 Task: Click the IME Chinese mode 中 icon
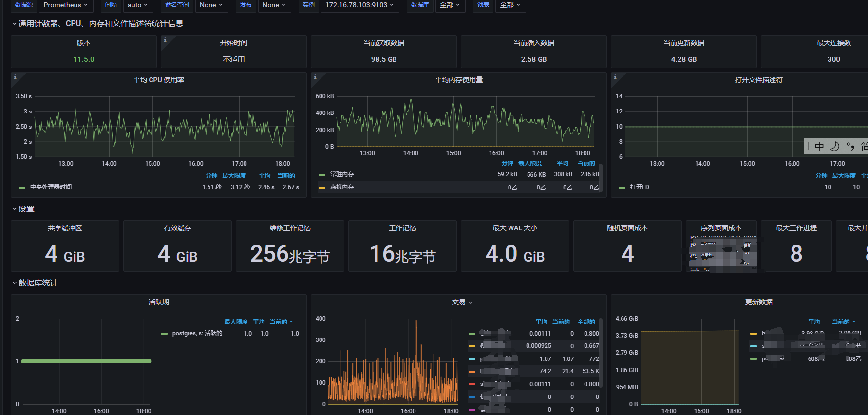[819, 146]
